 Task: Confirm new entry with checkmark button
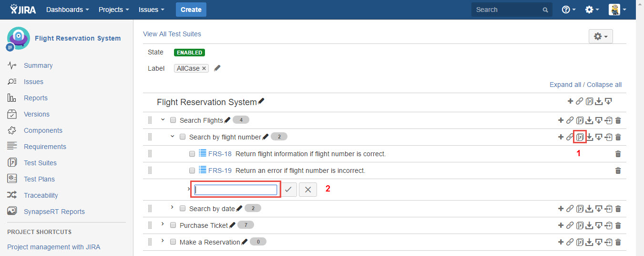[288, 190]
